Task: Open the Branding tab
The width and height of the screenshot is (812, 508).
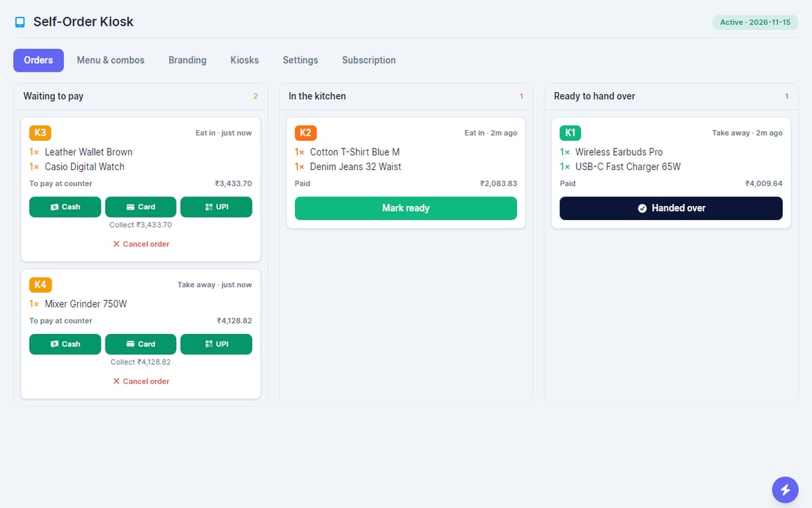Action: click(x=187, y=60)
